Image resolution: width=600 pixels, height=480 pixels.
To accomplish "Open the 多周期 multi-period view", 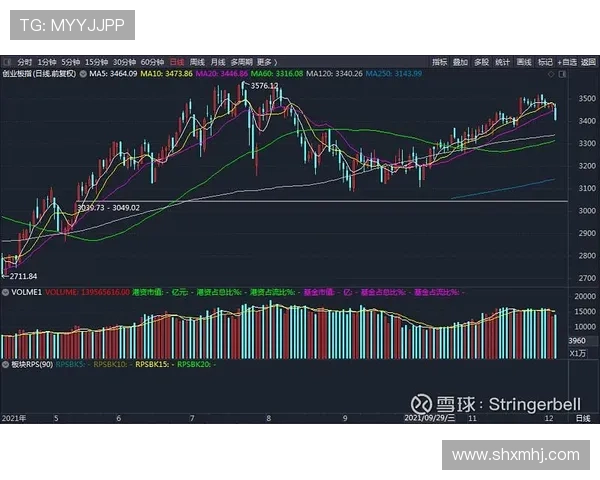I will tap(241, 61).
